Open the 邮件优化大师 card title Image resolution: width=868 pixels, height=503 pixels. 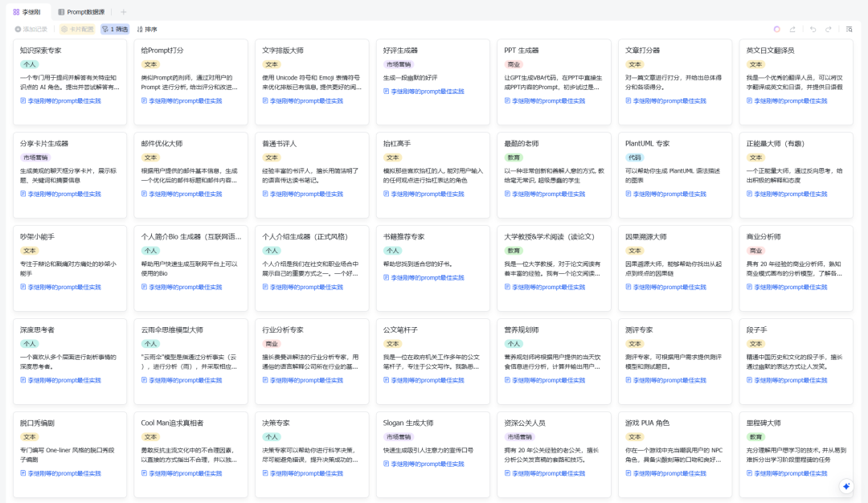(x=162, y=143)
